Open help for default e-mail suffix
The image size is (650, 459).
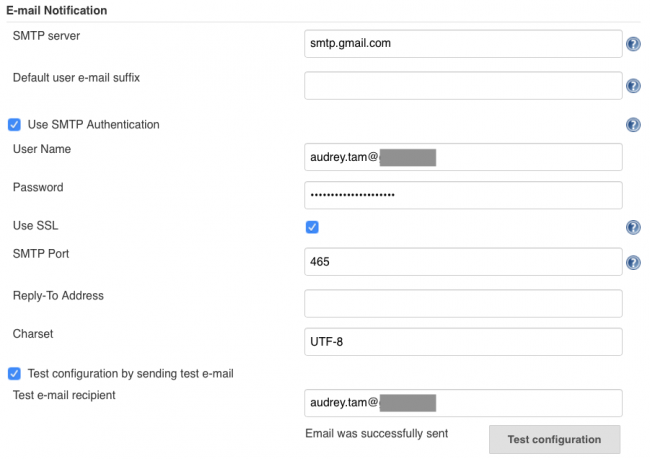tap(633, 86)
